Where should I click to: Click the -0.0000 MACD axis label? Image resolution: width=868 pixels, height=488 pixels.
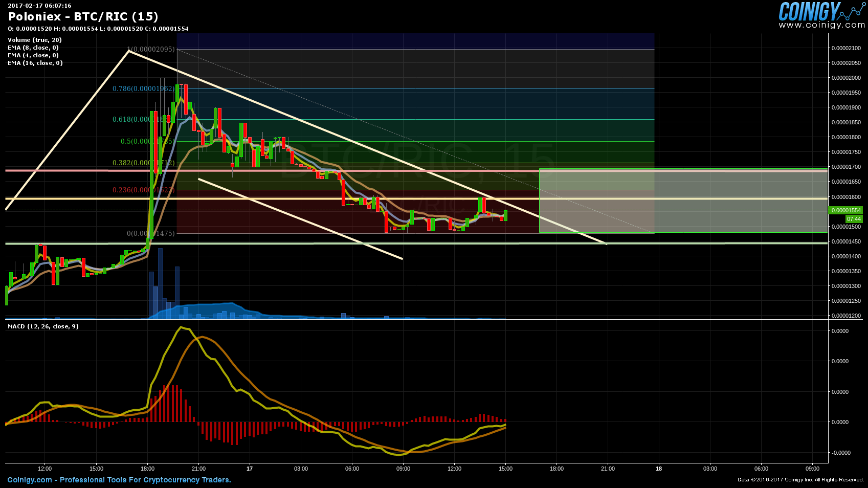point(840,453)
